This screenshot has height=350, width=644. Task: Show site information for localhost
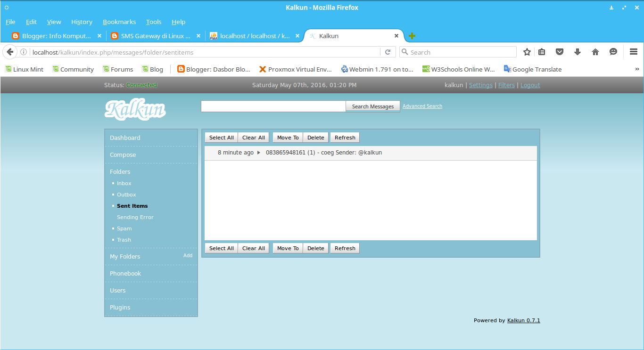click(x=24, y=52)
